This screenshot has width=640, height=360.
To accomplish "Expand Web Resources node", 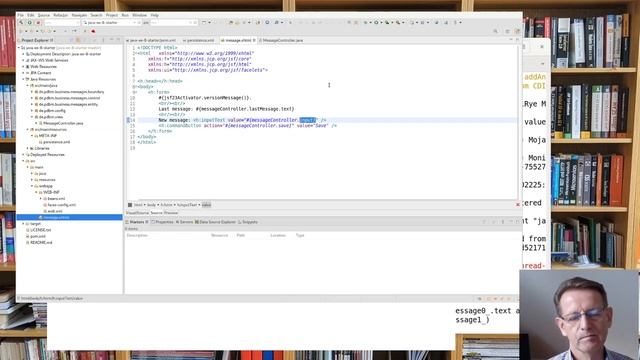I will click(x=23, y=67).
